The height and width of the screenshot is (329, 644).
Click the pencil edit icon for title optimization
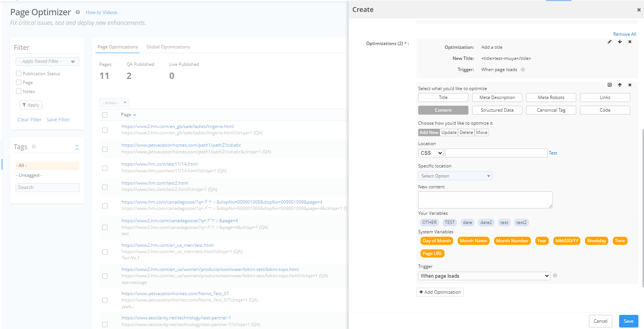click(x=609, y=42)
